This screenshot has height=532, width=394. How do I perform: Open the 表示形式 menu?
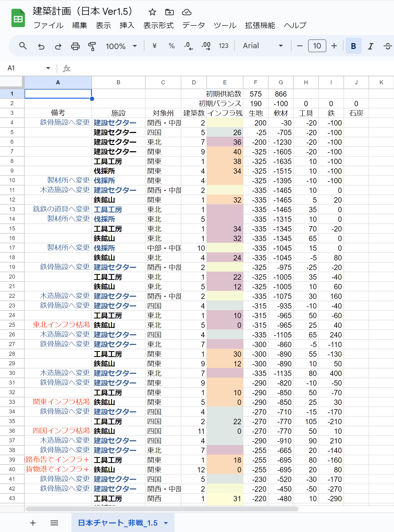click(158, 25)
